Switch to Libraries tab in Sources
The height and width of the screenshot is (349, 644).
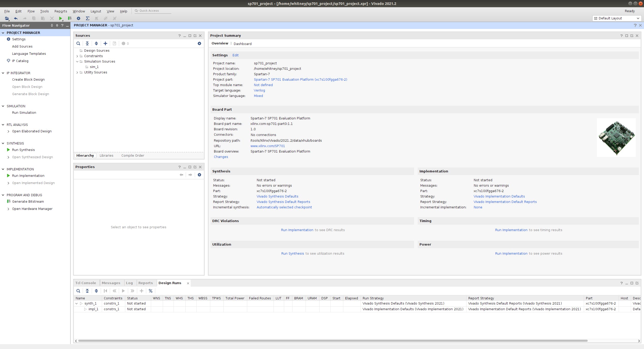click(106, 155)
